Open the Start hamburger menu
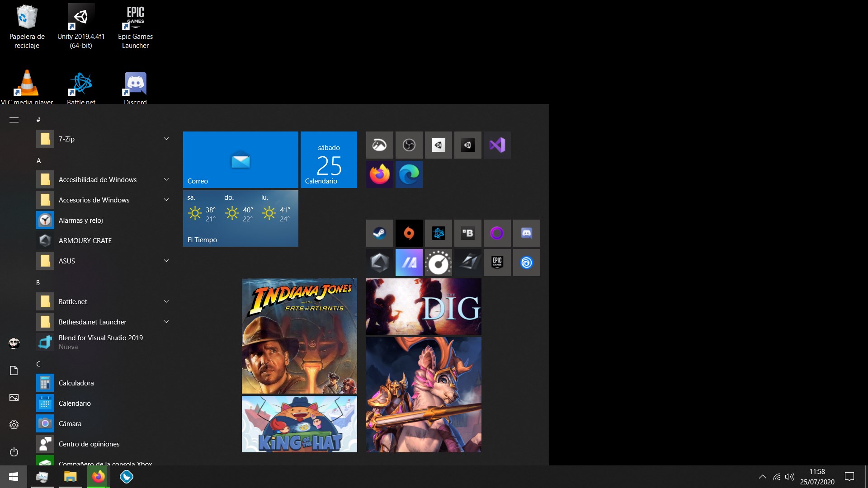This screenshot has height=488, width=868. pos(14,120)
